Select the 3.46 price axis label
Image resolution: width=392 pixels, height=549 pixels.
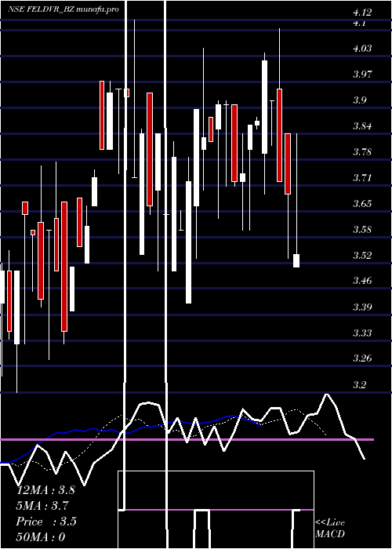362,281
